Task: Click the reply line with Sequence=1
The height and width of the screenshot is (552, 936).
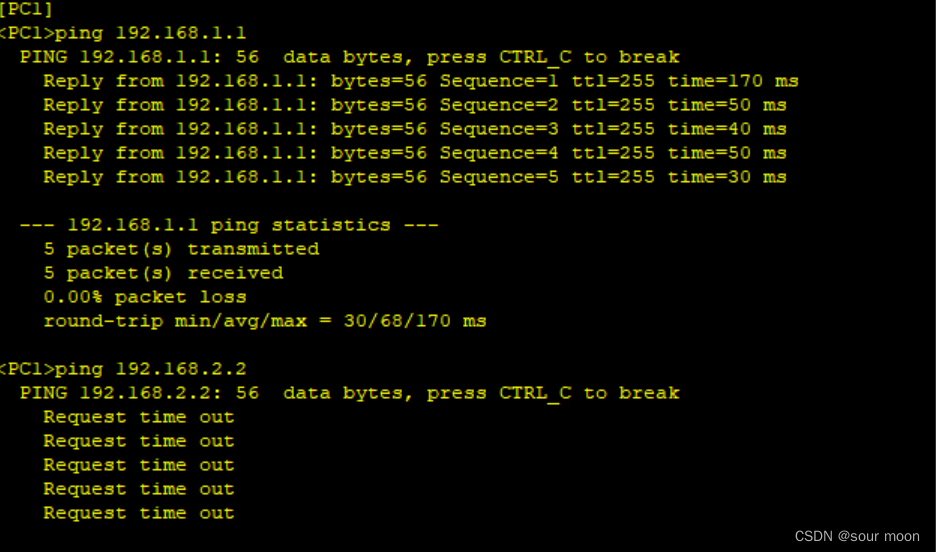Action: click(x=421, y=81)
